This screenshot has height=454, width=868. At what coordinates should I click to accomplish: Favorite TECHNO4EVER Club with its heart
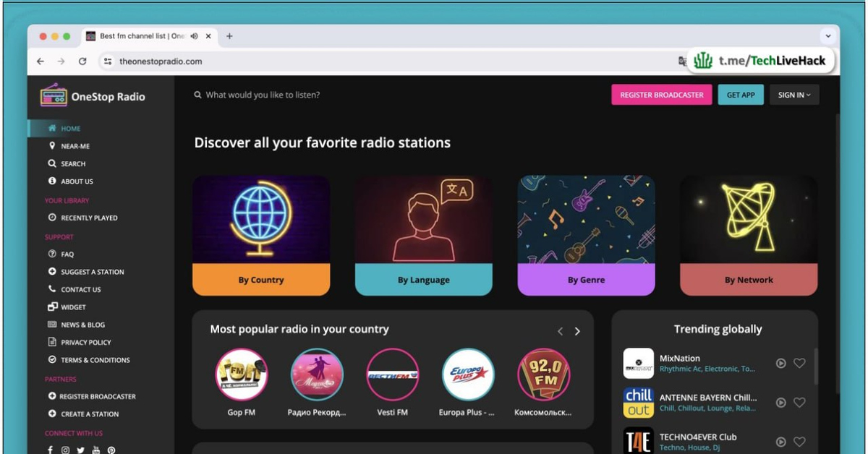point(799,442)
